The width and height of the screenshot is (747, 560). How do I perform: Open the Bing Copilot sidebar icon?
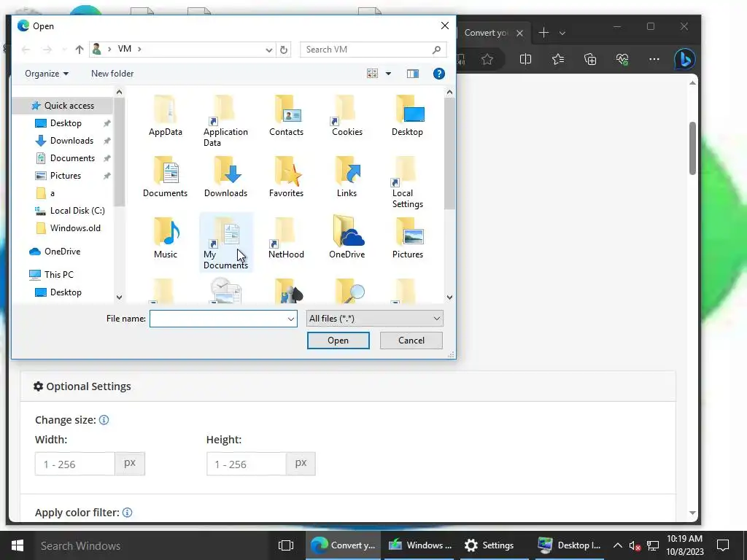[x=685, y=60]
